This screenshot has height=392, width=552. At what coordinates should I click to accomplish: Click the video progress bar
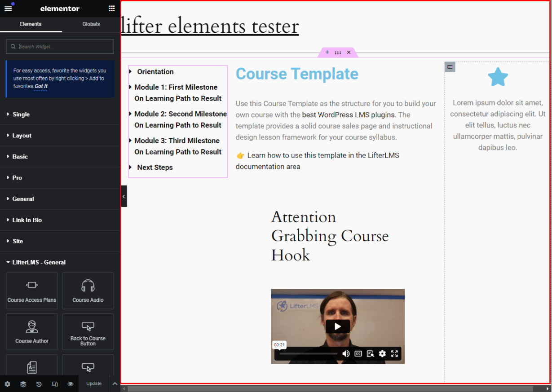308,354
